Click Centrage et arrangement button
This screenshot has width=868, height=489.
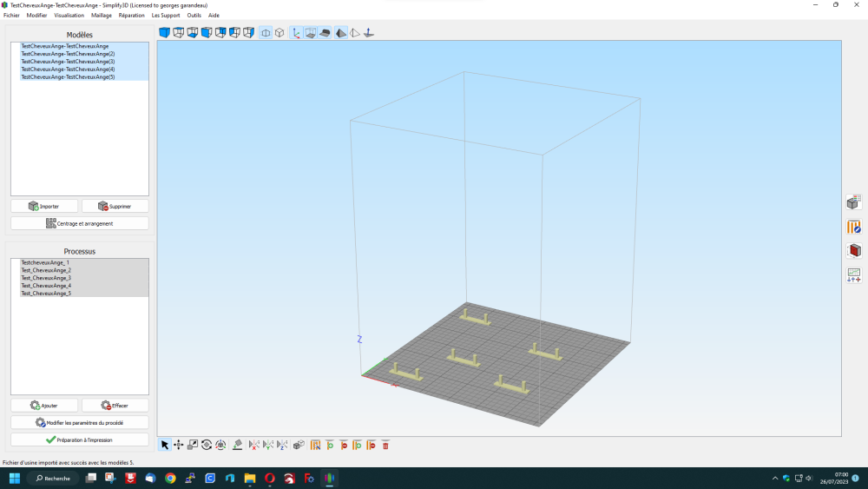pyautogui.click(x=80, y=223)
